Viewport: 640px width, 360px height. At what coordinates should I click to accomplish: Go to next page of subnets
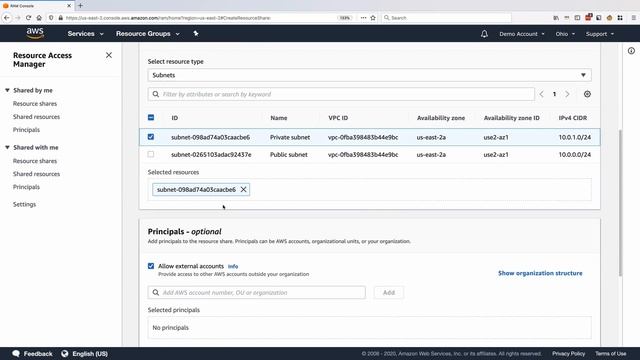tap(567, 94)
